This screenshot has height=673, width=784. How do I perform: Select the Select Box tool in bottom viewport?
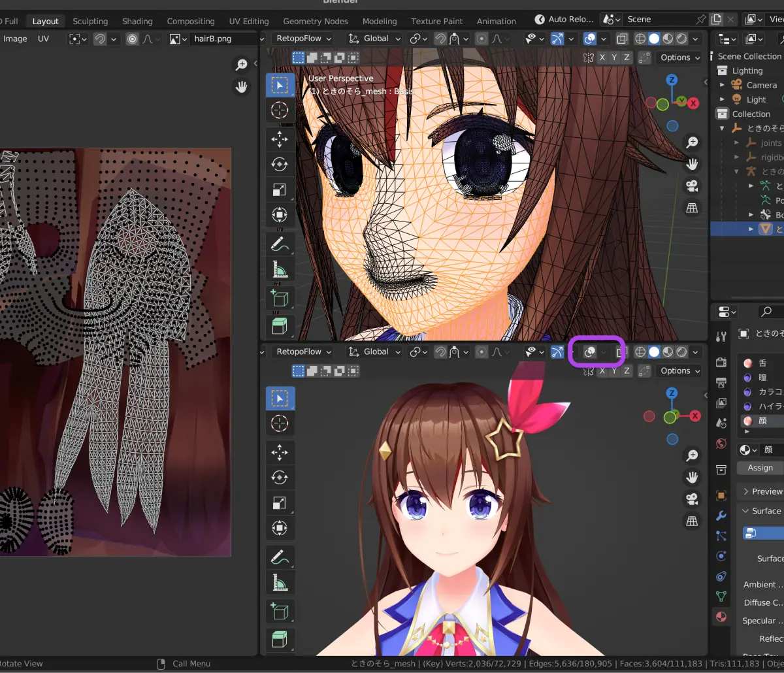click(280, 399)
